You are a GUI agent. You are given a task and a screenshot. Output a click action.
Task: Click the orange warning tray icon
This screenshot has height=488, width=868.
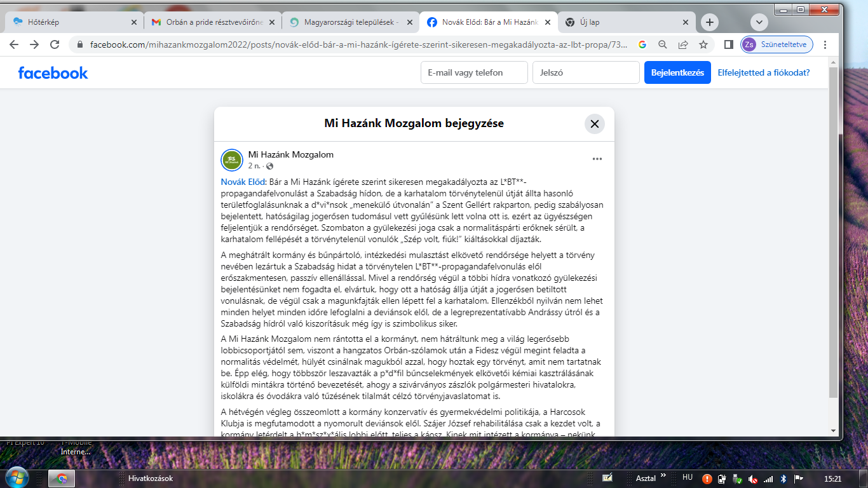707,479
